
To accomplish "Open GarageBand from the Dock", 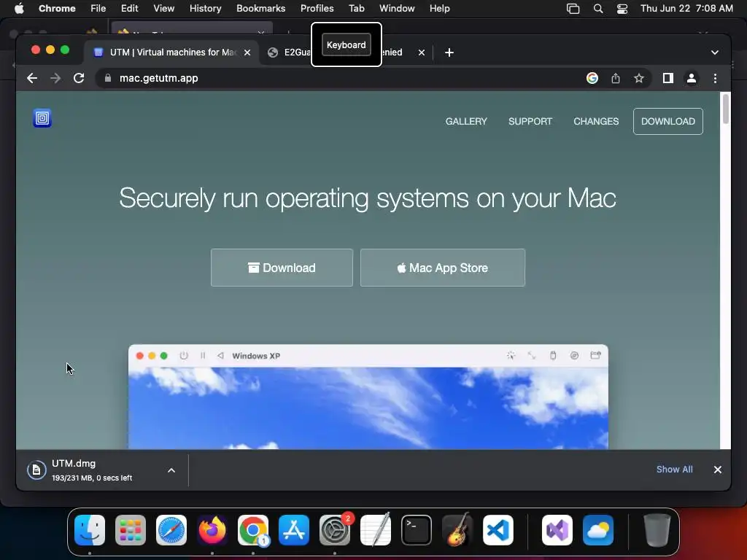I will click(x=457, y=530).
